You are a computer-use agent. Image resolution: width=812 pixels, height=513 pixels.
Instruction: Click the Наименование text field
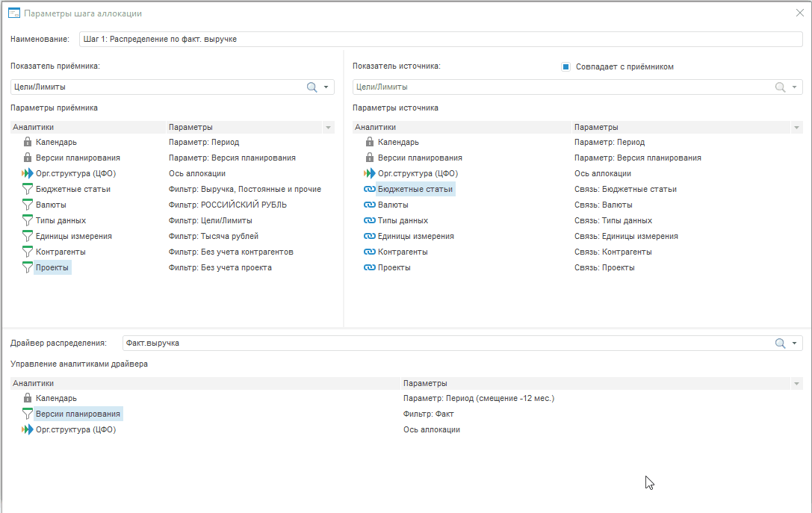441,39
